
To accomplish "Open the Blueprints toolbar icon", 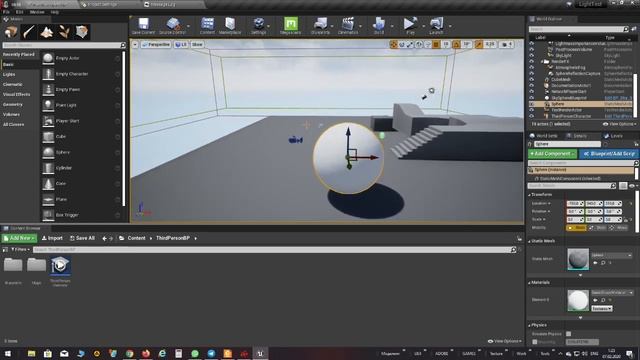I will point(320,24).
